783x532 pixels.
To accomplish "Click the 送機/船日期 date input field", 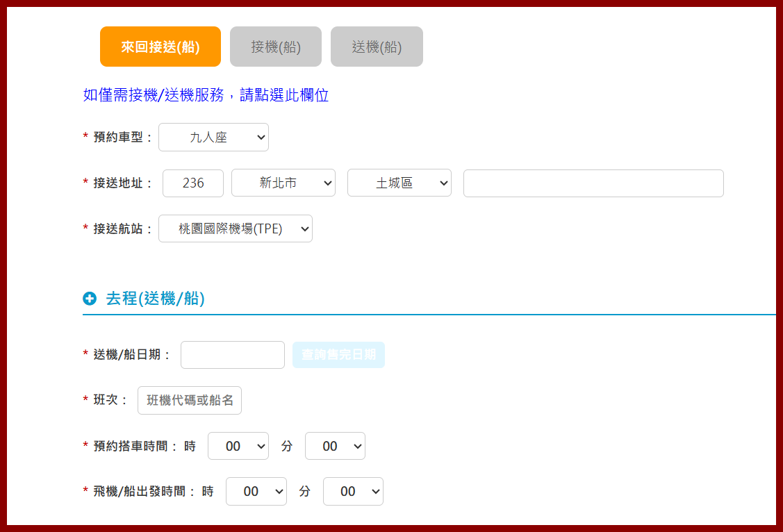I will [233, 355].
